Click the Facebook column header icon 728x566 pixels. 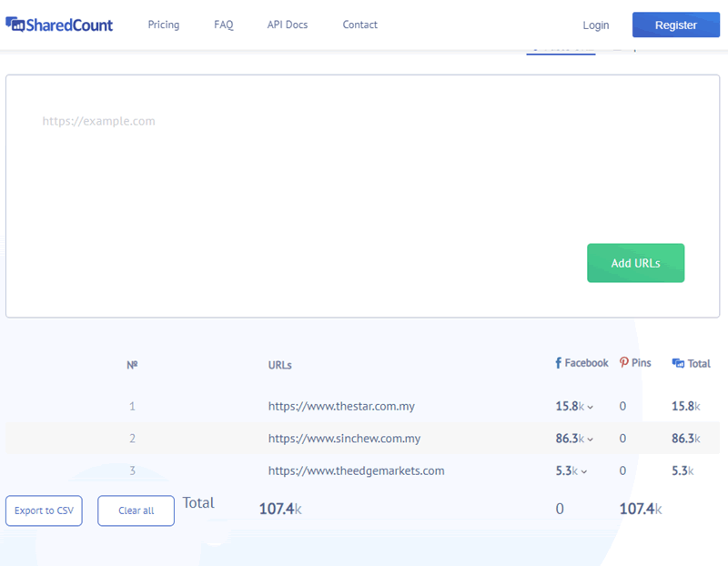coord(559,363)
